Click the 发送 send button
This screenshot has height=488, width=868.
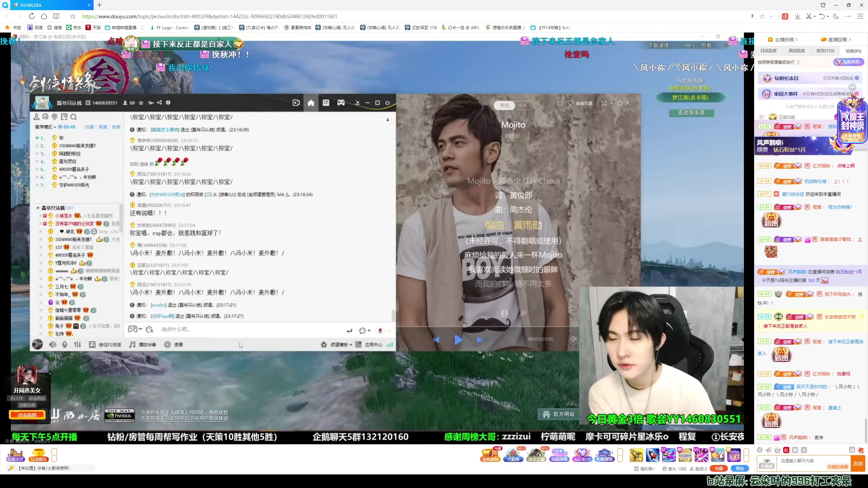point(858,463)
